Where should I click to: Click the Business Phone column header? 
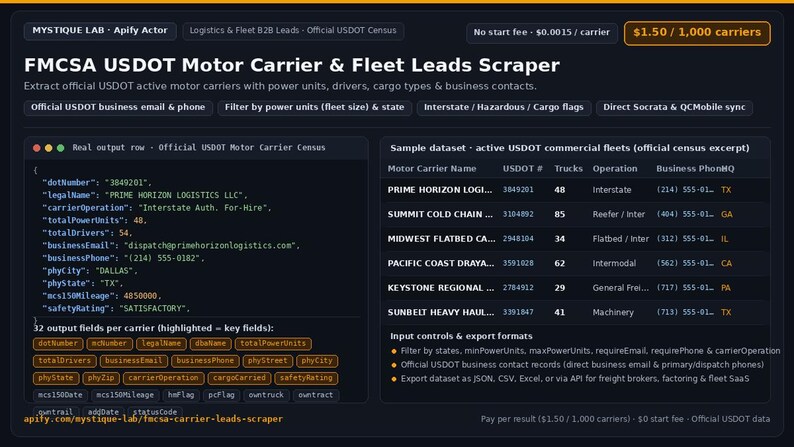689,169
